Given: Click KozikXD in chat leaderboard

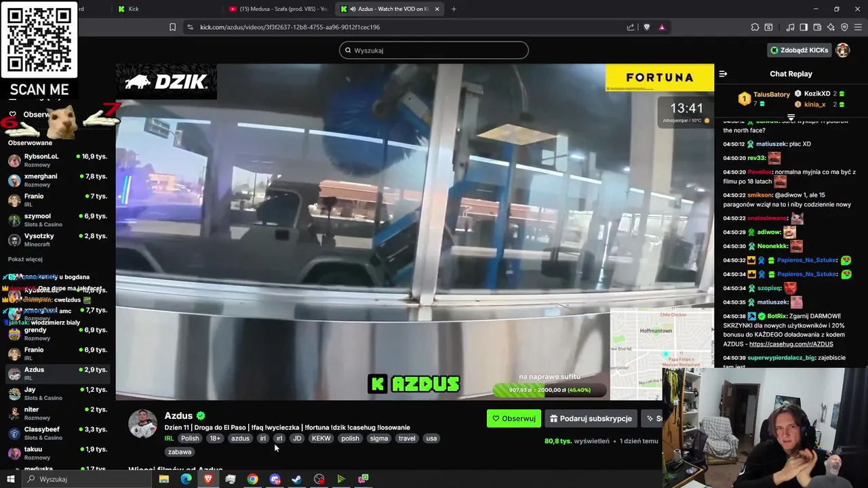Looking at the screenshot, I should [x=816, y=94].
